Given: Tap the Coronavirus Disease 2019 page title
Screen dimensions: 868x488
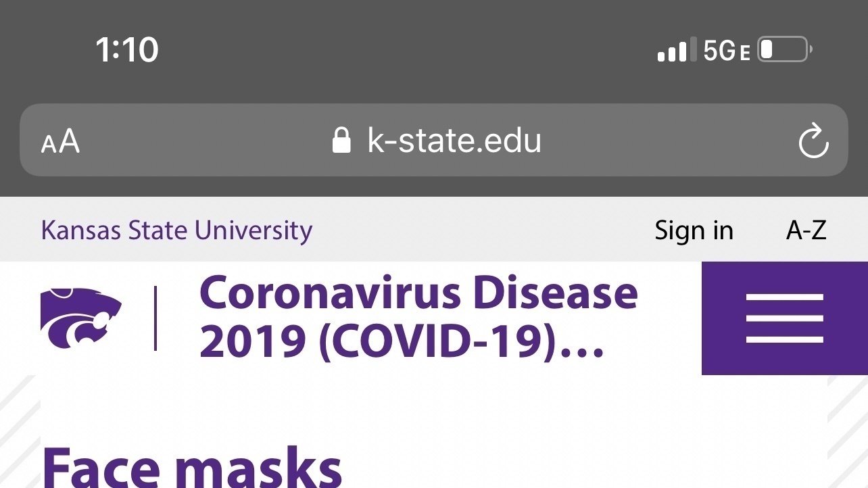Looking at the screenshot, I should pyautogui.click(x=417, y=318).
